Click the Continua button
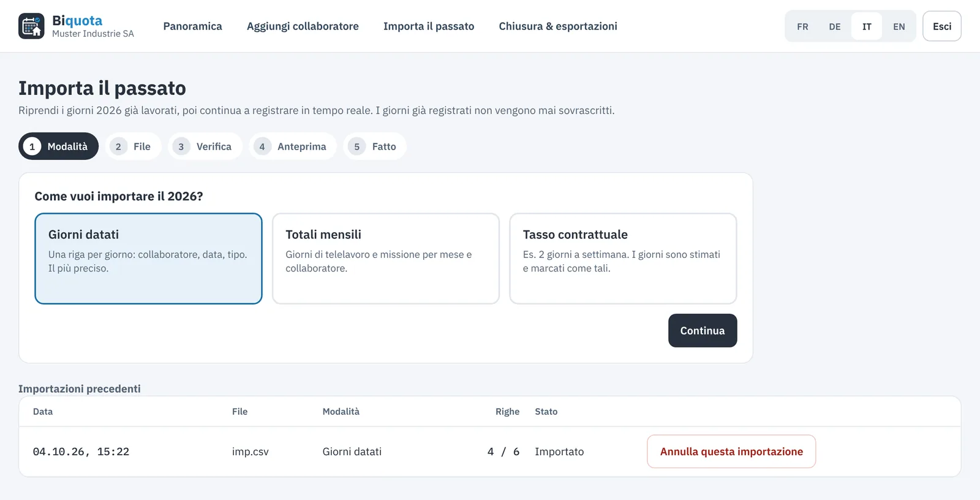 703,331
